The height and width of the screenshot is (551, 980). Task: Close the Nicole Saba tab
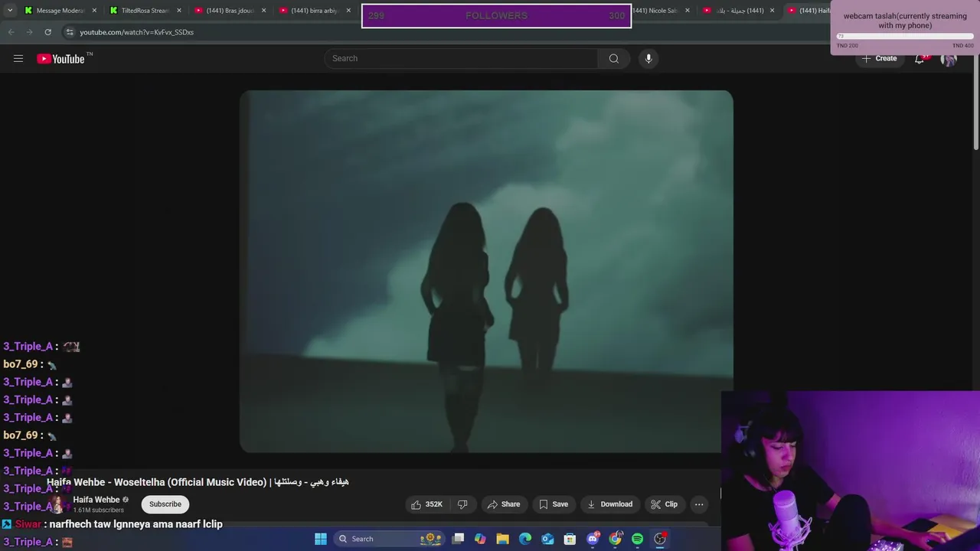pos(687,11)
